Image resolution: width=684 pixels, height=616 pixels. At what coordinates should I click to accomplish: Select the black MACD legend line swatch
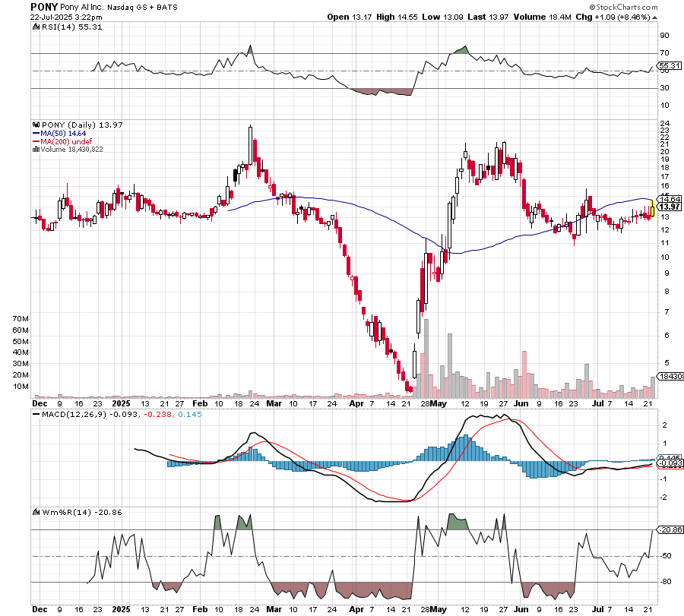(x=36, y=415)
